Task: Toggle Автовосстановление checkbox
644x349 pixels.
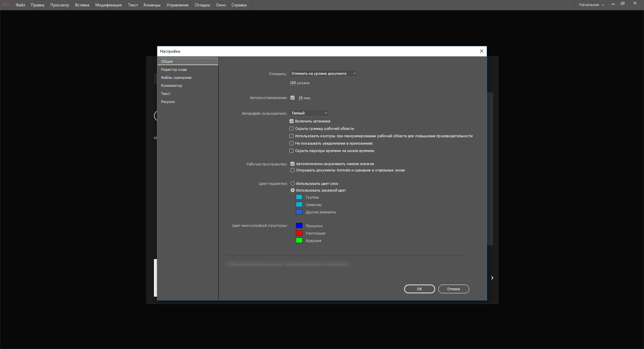Action: [292, 98]
